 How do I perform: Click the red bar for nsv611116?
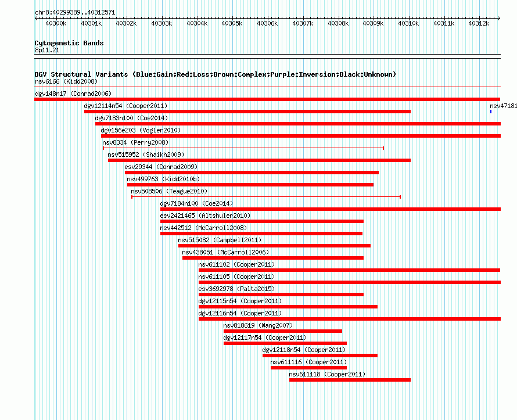point(308,368)
